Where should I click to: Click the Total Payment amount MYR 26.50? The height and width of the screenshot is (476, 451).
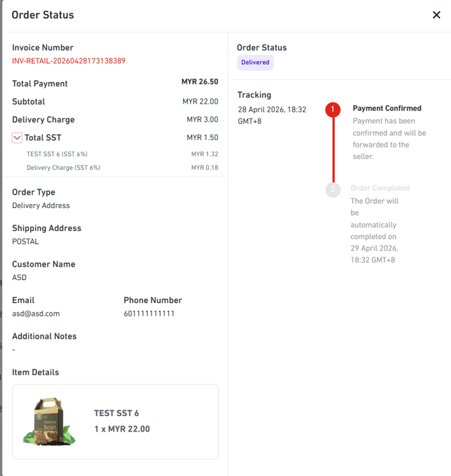click(199, 82)
